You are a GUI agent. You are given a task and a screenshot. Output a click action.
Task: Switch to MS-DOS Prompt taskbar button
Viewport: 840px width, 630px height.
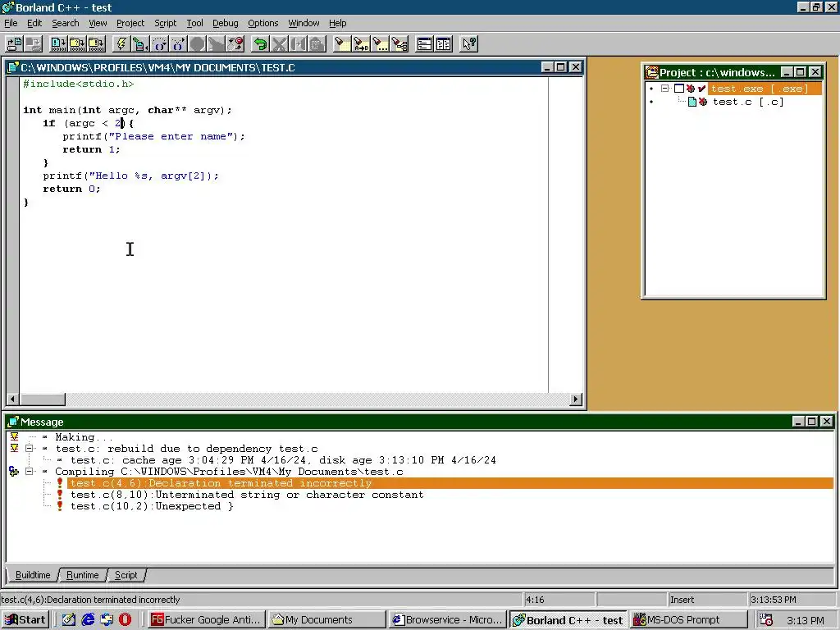click(689, 620)
